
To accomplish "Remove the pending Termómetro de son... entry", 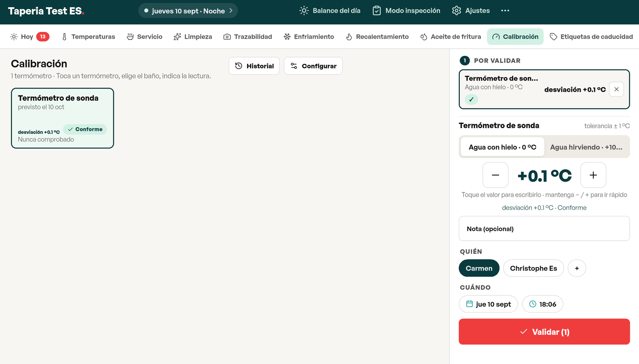I will click(617, 89).
